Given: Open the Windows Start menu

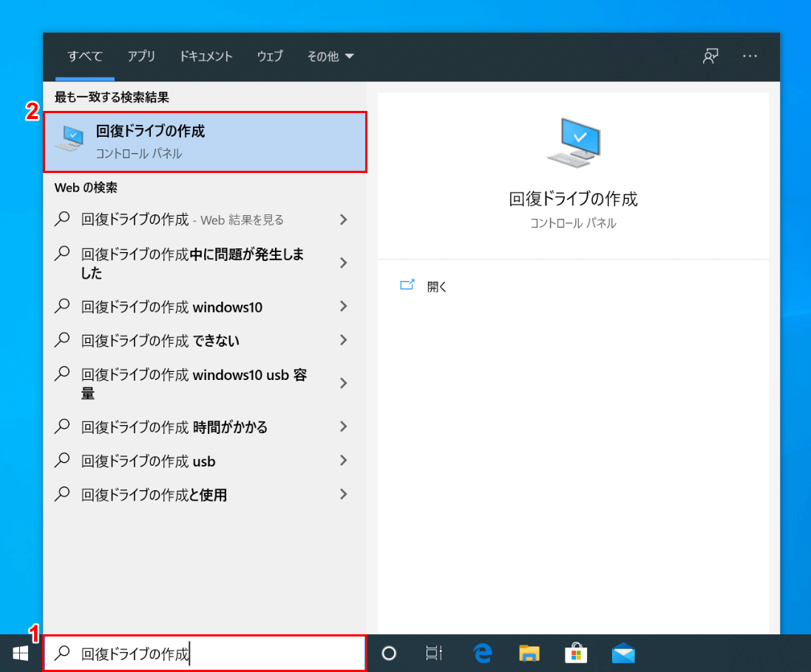Looking at the screenshot, I should click(x=20, y=654).
